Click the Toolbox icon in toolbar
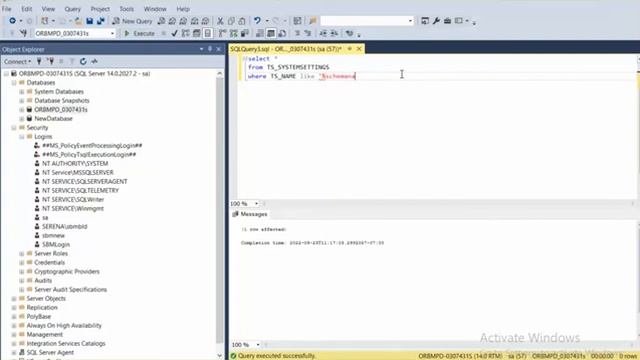The height and width of the screenshot is (360, 640). click(447, 21)
